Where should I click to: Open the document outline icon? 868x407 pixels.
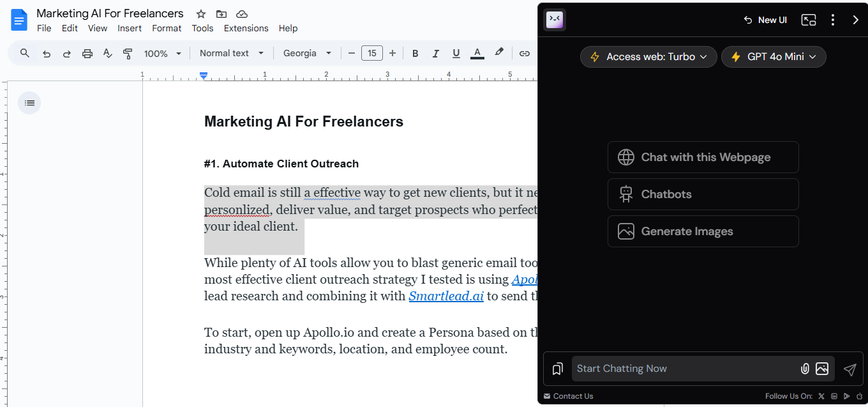[29, 103]
